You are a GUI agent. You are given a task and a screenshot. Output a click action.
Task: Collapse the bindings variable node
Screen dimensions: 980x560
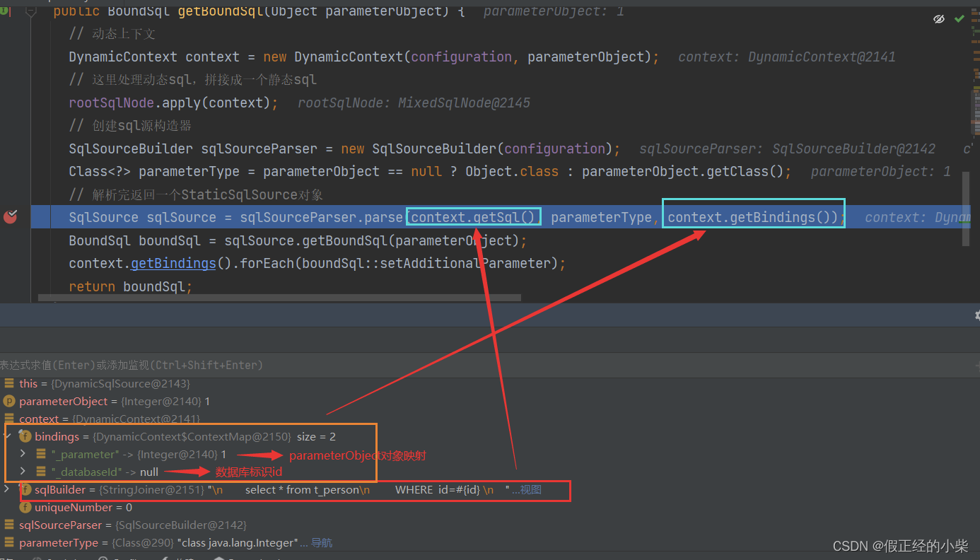8,436
